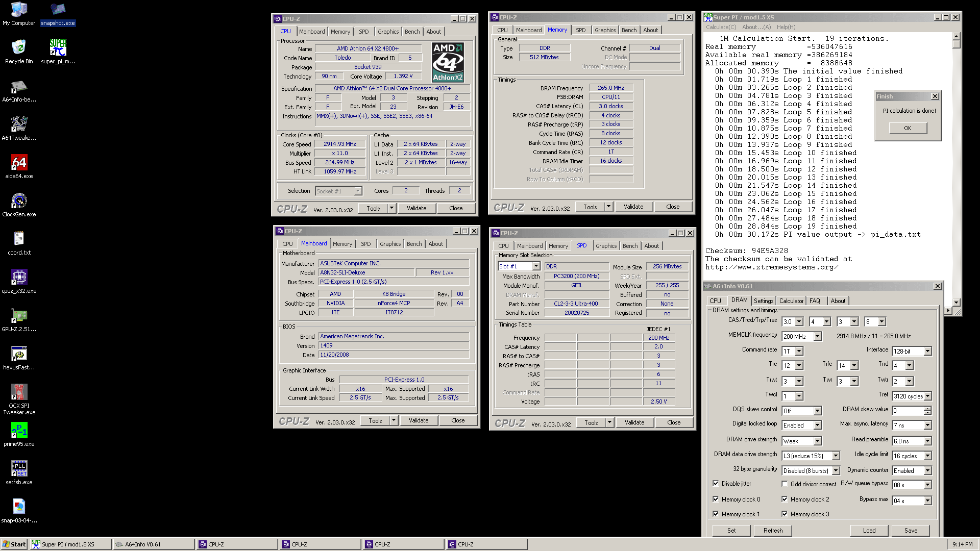Toggle Memory clock 0 checkbox

pos(716,499)
